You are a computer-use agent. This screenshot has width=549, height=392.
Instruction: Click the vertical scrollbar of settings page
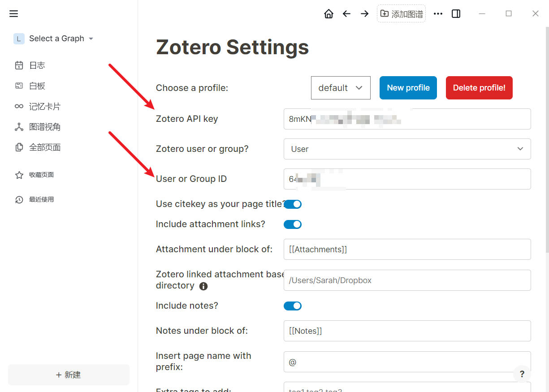pos(546,134)
